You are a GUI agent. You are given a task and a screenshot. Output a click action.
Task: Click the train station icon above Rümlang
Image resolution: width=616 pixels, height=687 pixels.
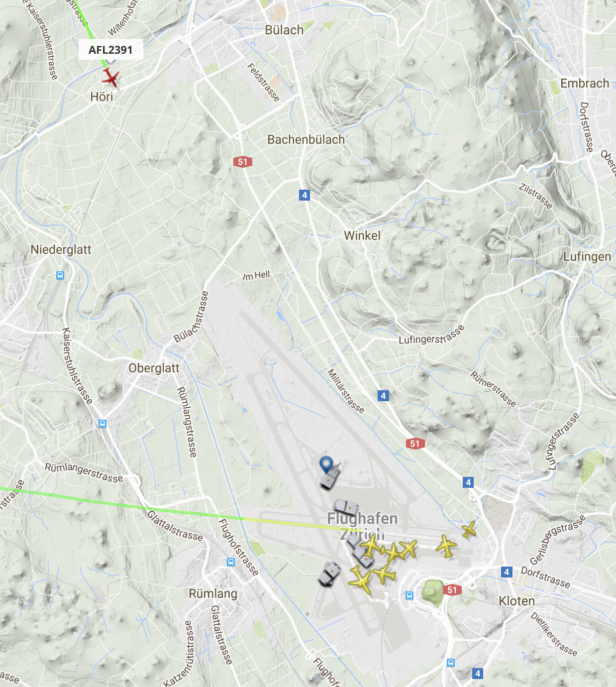(x=230, y=562)
